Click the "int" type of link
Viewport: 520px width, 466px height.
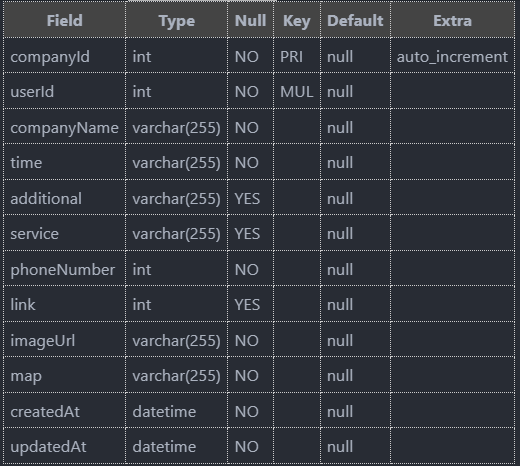(142, 305)
